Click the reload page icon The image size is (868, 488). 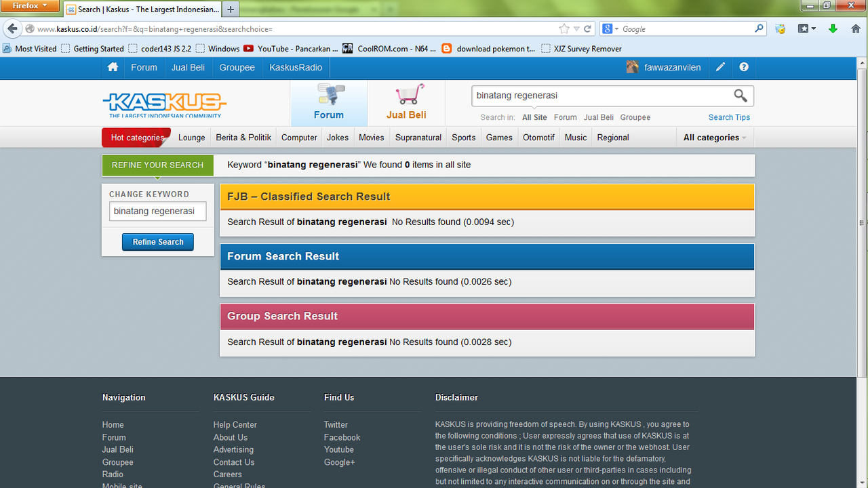pyautogui.click(x=587, y=29)
